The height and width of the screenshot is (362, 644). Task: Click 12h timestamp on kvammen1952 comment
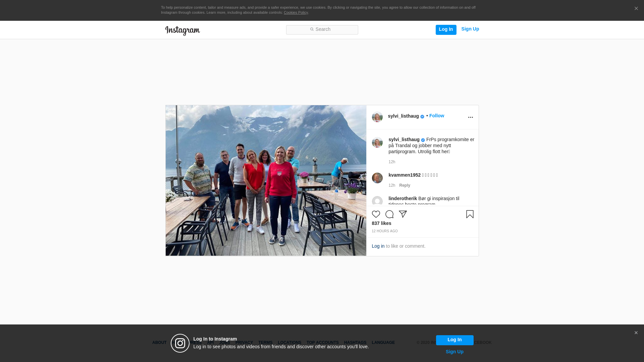click(392, 185)
